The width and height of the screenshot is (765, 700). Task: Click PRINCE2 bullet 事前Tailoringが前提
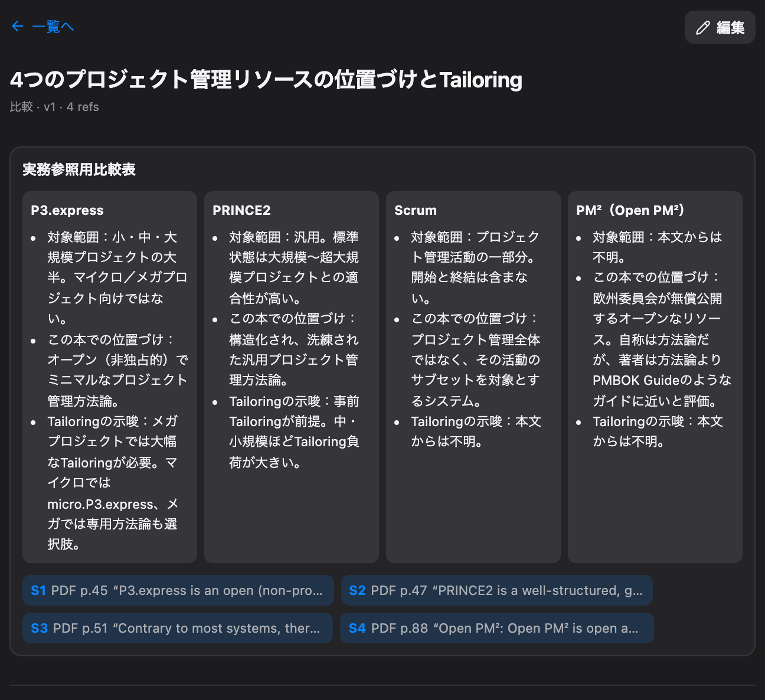point(294,431)
